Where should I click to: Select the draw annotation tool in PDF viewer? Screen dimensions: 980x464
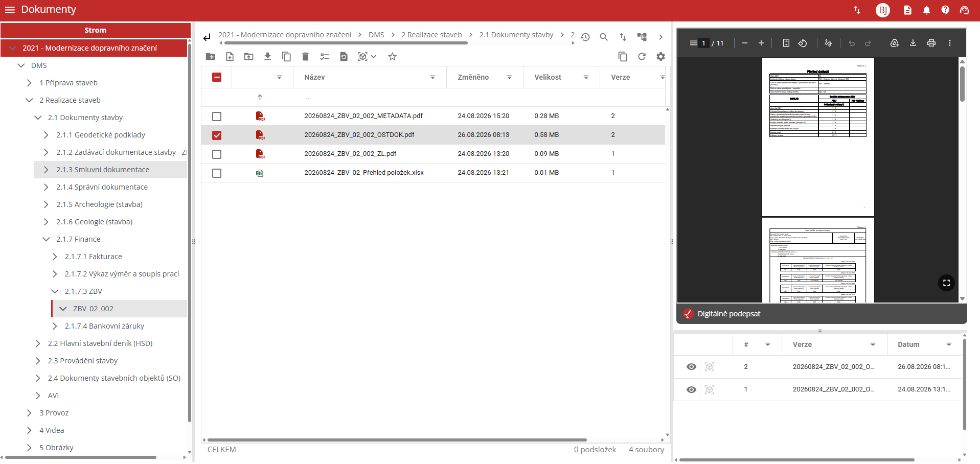828,43
